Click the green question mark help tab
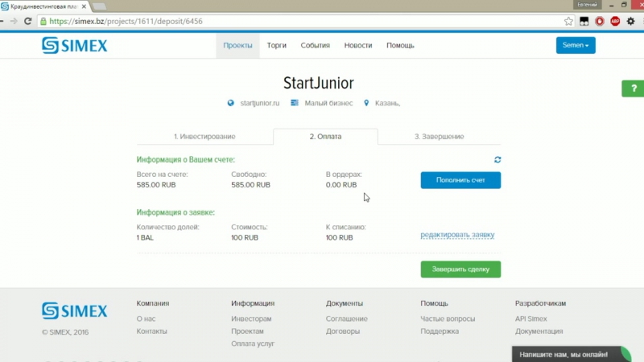Viewport: 644px width, 362px height. pos(633,88)
